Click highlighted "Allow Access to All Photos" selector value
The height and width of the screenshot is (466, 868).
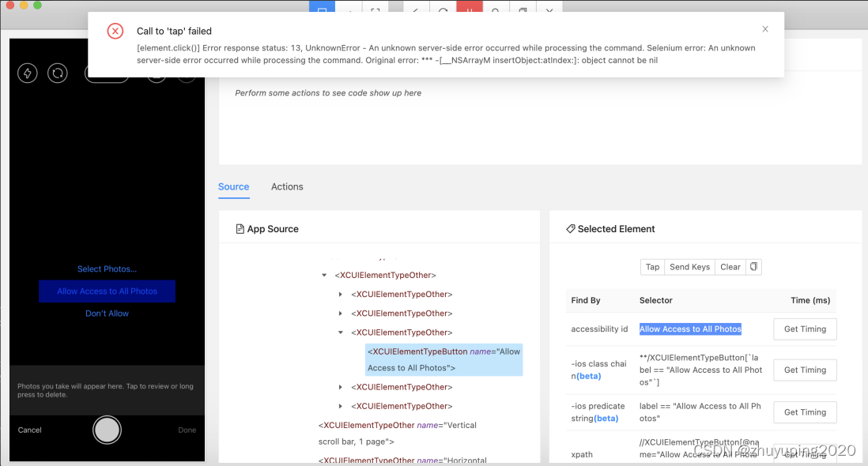pyautogui.click(x=690, y=329)
